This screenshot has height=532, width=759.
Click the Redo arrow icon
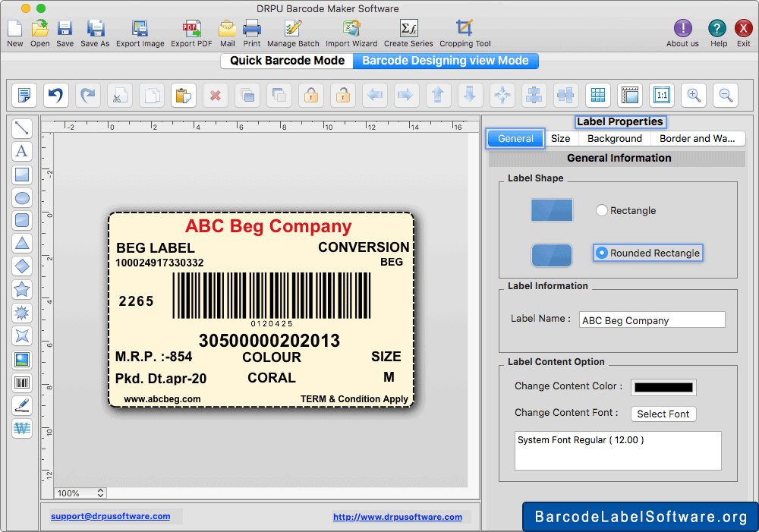pyautogui.click(x=87, y=95)
